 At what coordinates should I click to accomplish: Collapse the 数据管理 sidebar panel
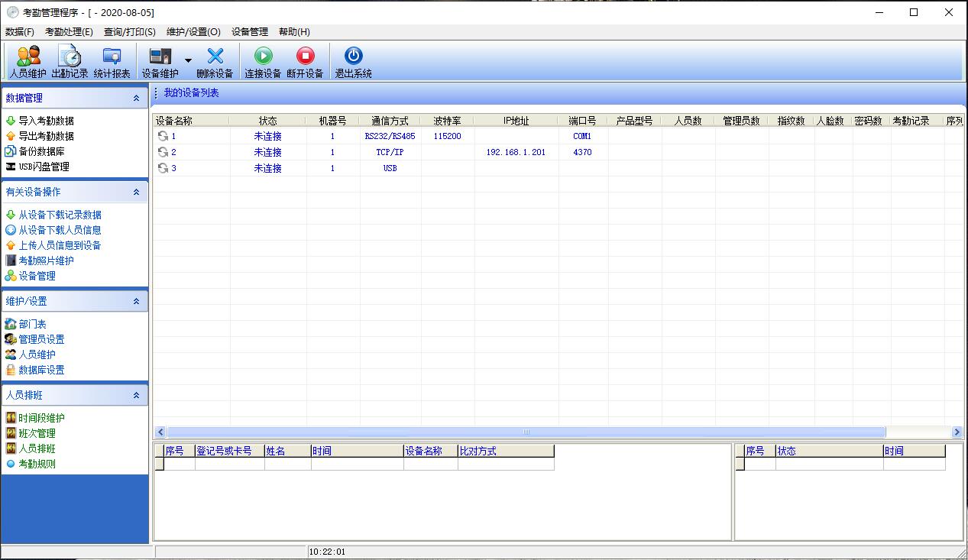pos(136,99)
